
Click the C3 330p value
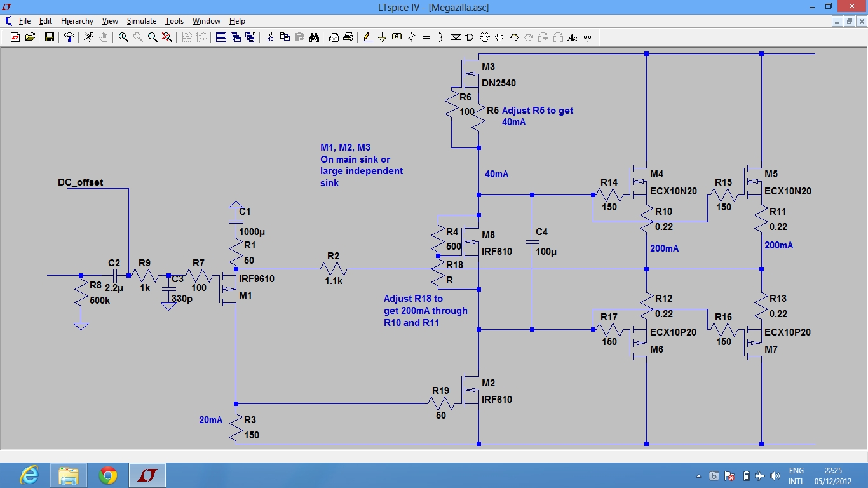coord(182,298)
